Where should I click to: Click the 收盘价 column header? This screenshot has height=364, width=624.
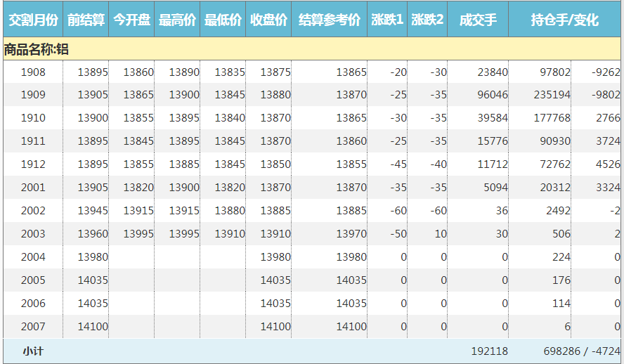268,20
